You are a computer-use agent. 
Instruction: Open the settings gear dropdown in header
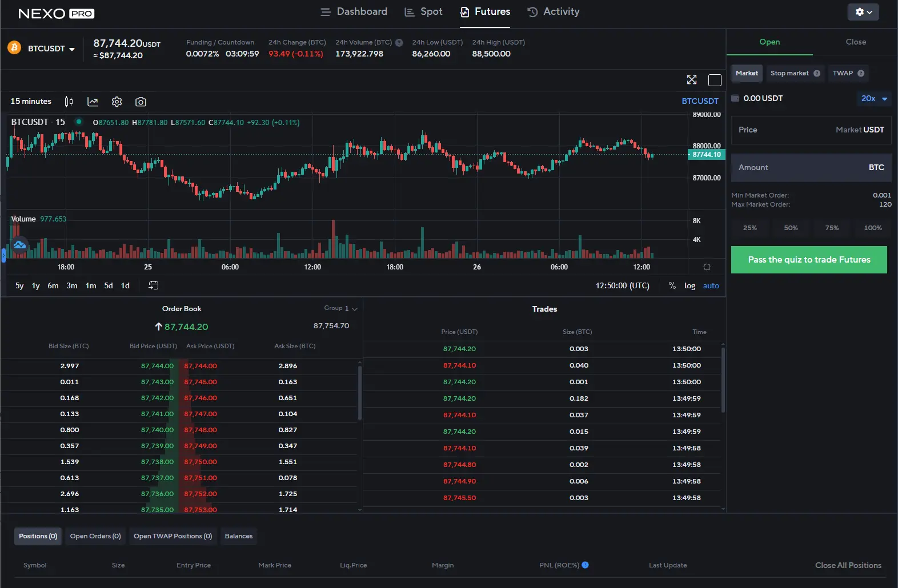click(x=863, y=12)
